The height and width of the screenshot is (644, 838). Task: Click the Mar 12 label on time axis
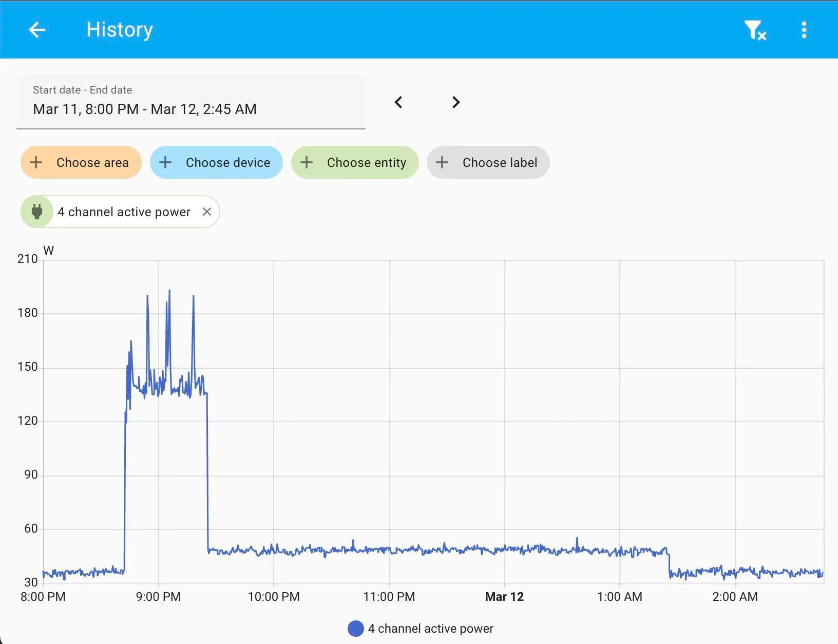coord(504,597)
